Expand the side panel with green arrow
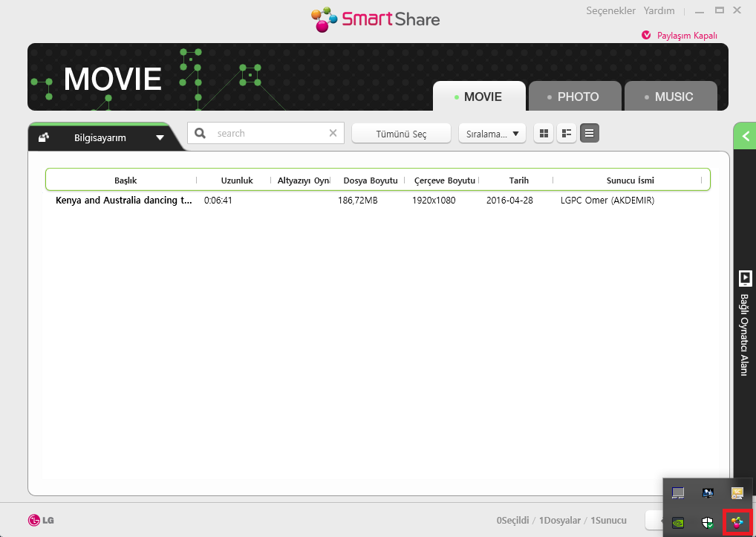This screenshot has height=537, width=756. click(x=745, y=136)
